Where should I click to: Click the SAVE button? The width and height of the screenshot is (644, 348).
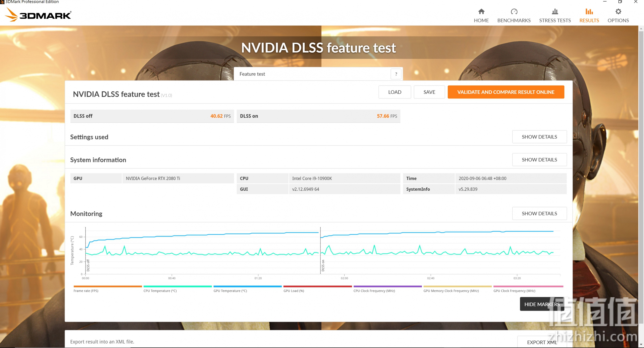[429, 92]
